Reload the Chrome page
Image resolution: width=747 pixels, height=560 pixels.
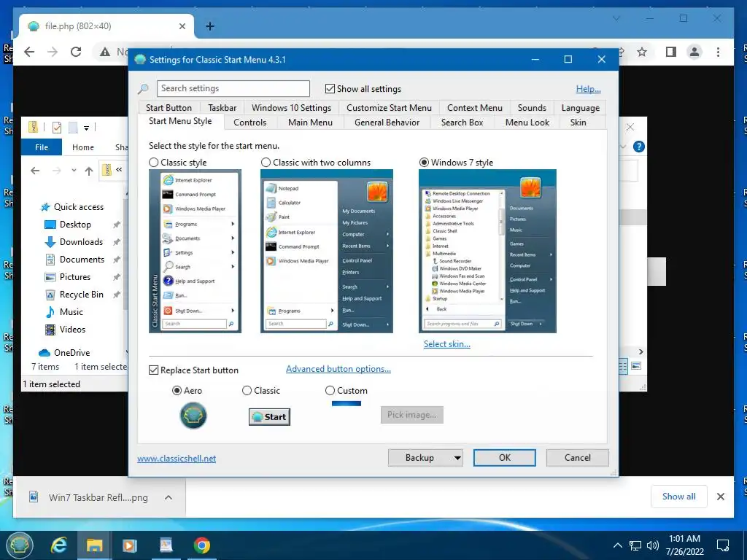pyautogui.click(x=76, y=52)
